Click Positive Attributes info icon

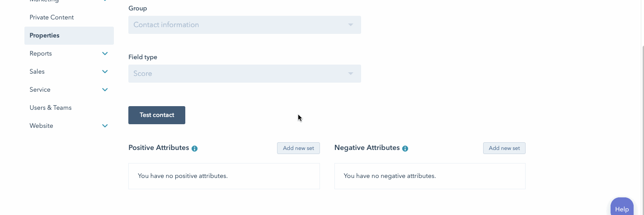[195, 149]
